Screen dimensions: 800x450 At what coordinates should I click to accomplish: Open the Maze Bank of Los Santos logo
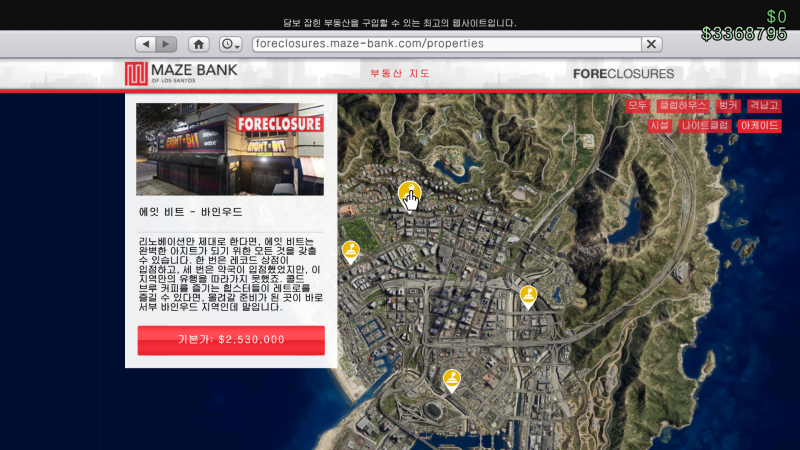[181, 73]
